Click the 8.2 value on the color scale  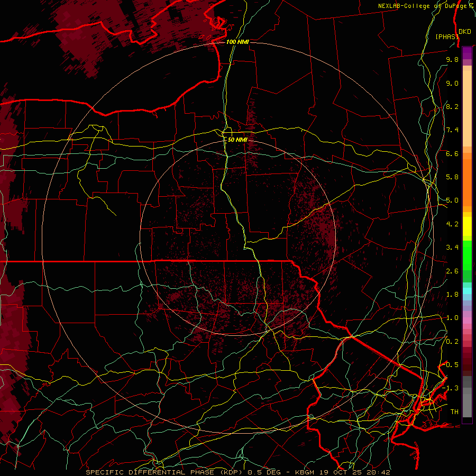pos(452,106)
